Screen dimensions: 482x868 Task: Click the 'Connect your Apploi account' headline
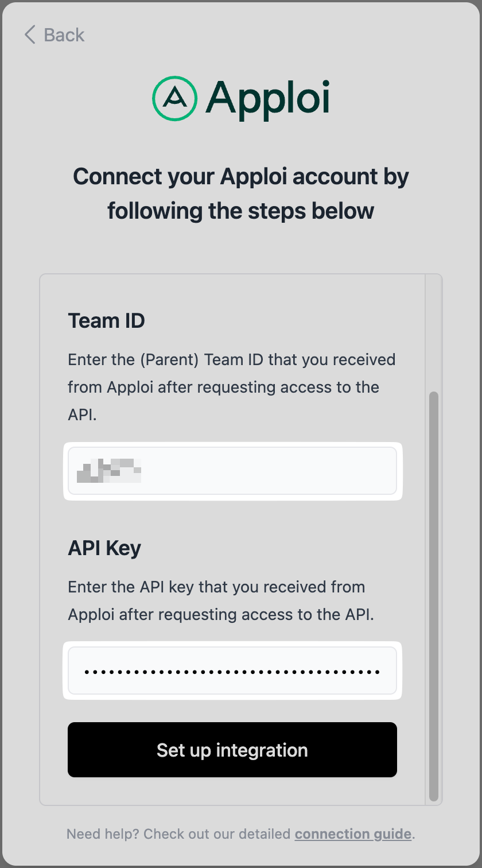(241, 176)
